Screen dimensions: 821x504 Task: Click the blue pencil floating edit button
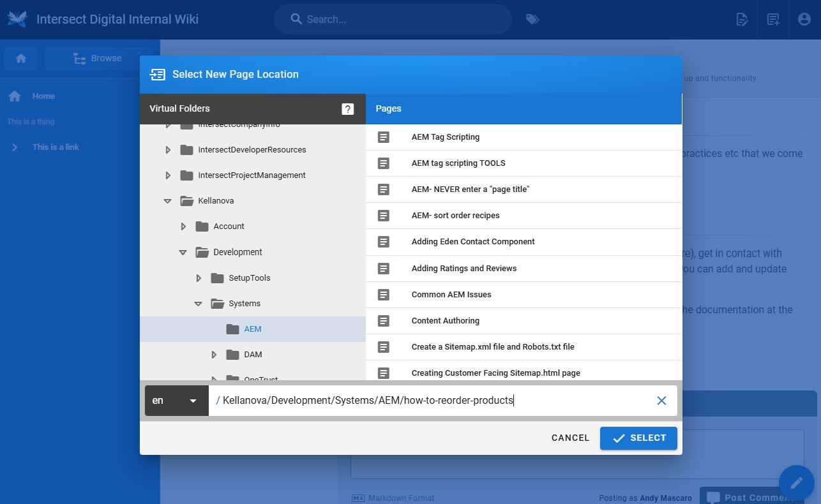coord(796,483)
